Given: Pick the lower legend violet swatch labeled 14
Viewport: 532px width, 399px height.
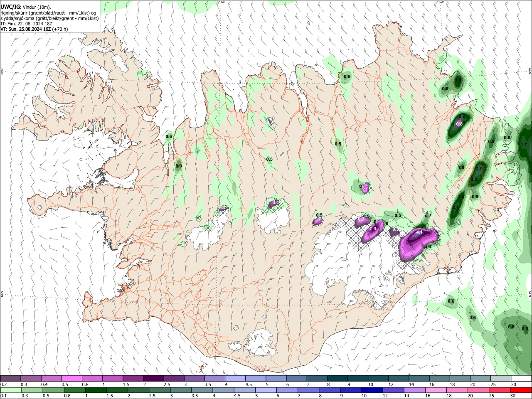Looking at the screenshot, I should (415, 390).
